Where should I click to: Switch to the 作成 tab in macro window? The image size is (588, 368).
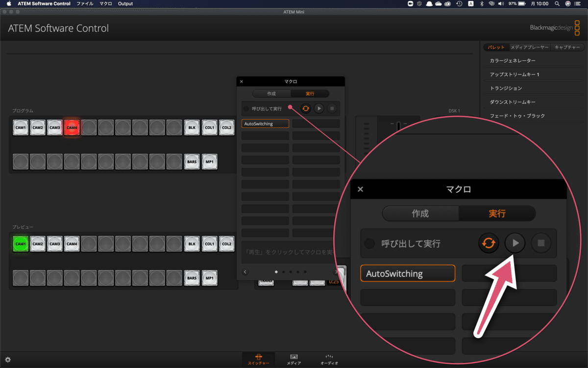tap(271, 93)
